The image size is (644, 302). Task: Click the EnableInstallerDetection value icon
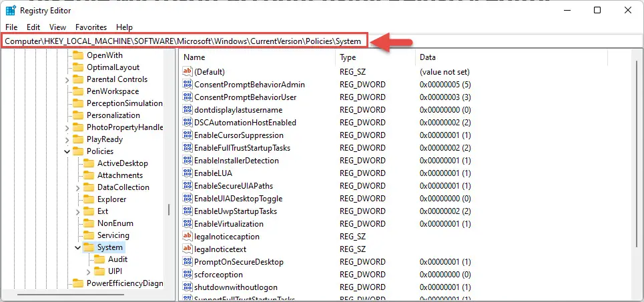188,161
